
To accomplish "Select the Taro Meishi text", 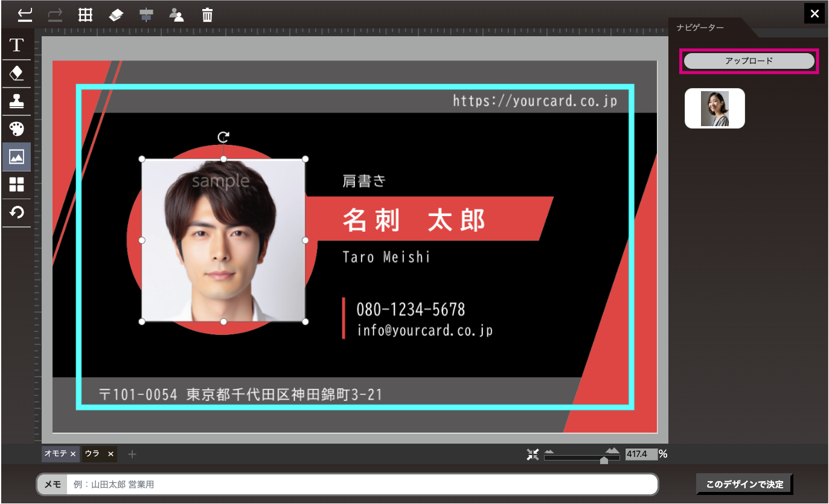I will tap(386, 257).
